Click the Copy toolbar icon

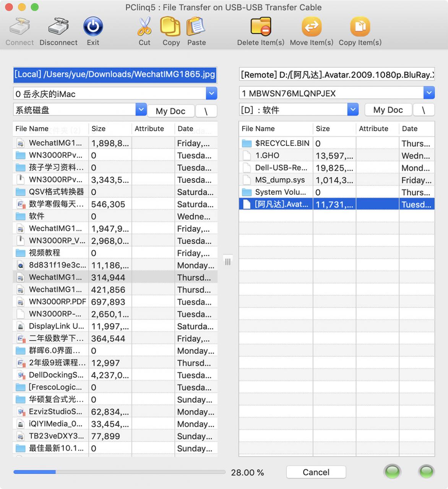click(170, 26)
